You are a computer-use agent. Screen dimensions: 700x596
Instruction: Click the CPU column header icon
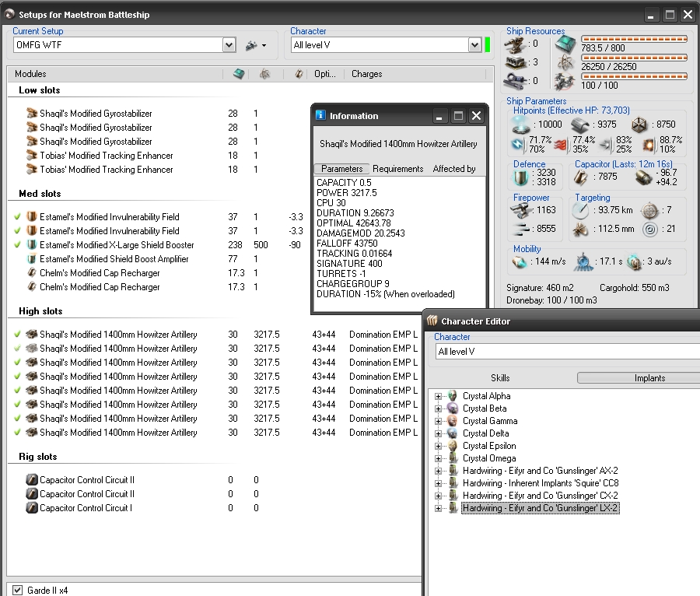tap(239, 74)
